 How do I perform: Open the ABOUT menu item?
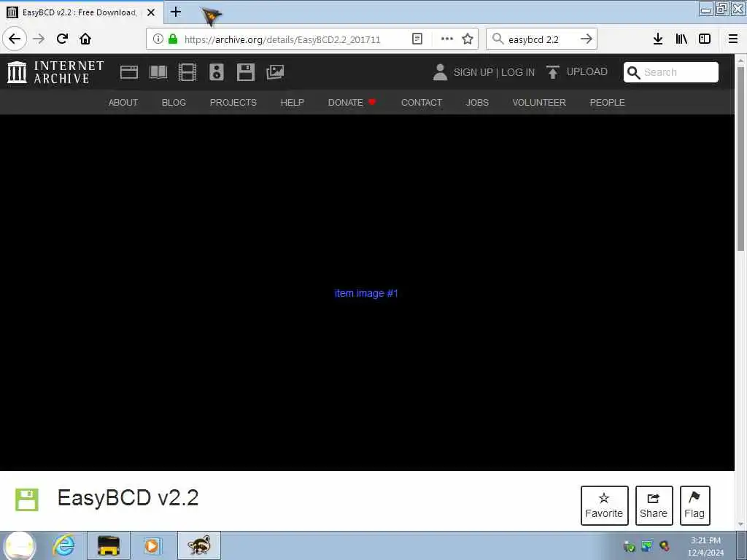click(123, 102)
